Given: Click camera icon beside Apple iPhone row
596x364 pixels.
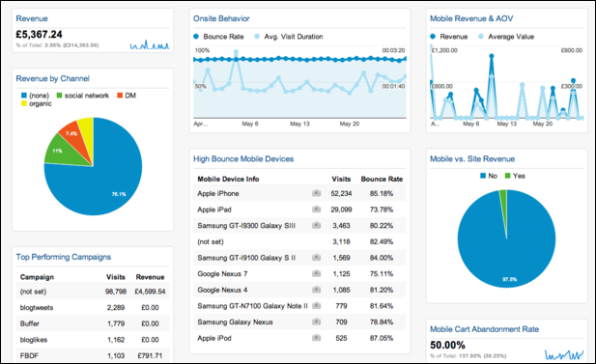Looking at the screenshot, I should (x=316, y=193).
